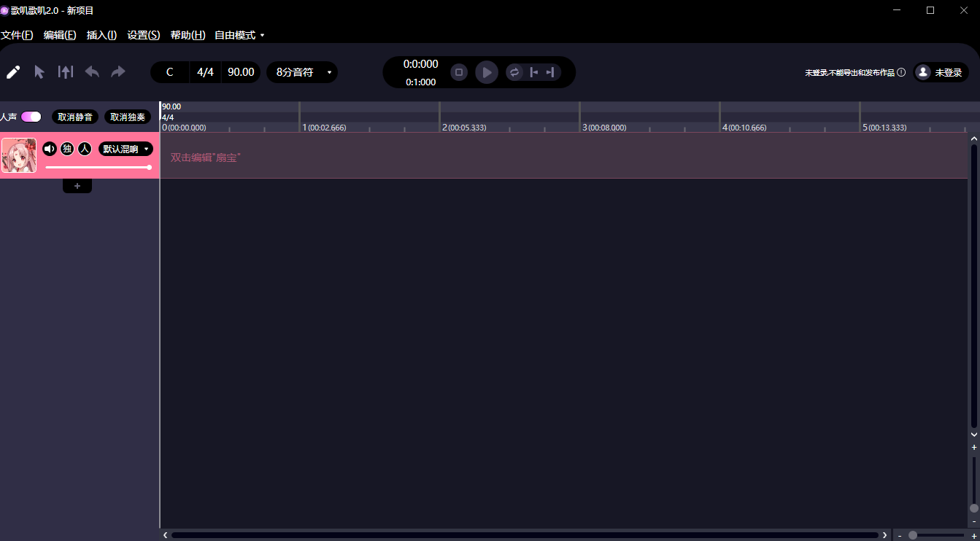Image resolution: width=980 pixels, height=541 pixels.
Task: Open the 自由模式 mode dropdown
Action: pos(239,35)
